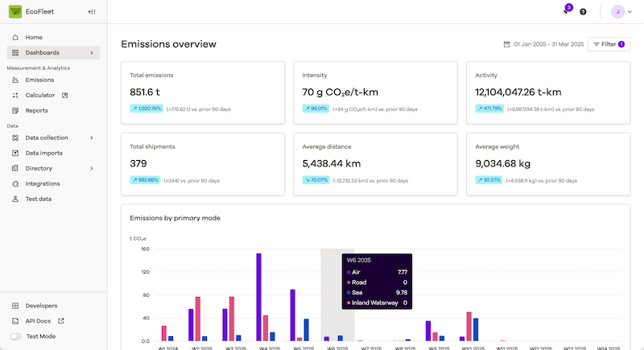
Task: Open Data imports page
Action: click(x=43, y=153)
